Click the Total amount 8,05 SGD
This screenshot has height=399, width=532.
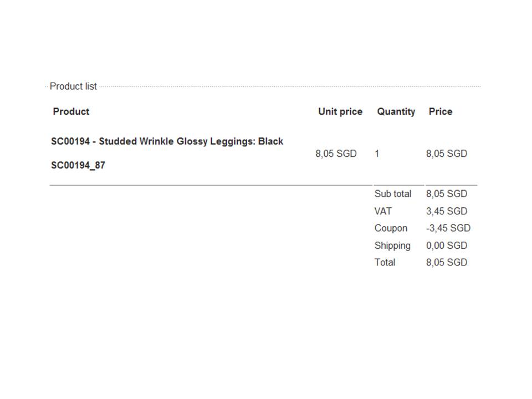[x=446, y=263]
